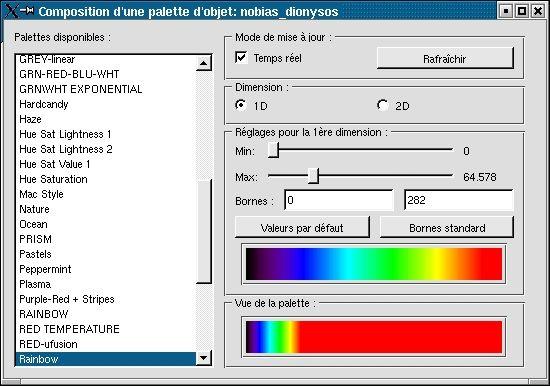Click the pin icon beside the X logo
This screenshot has width=550, height=386.
(x=27, y=11)
